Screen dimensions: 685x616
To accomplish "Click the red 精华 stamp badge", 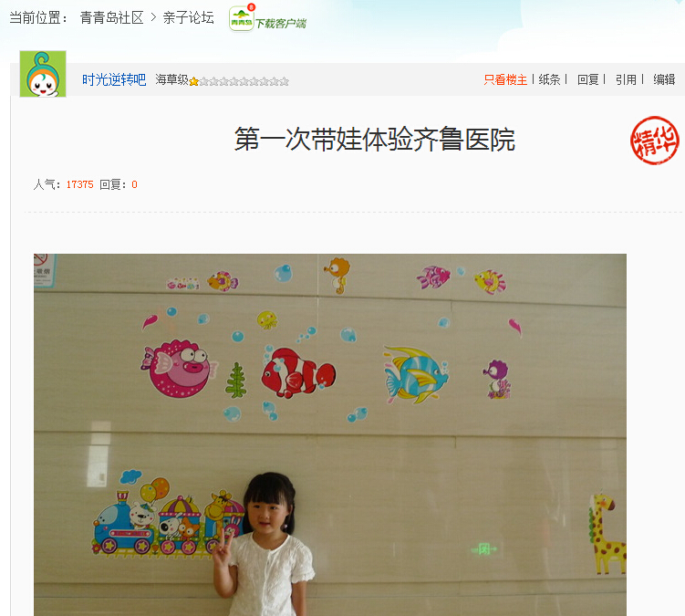I will (654, 141).
